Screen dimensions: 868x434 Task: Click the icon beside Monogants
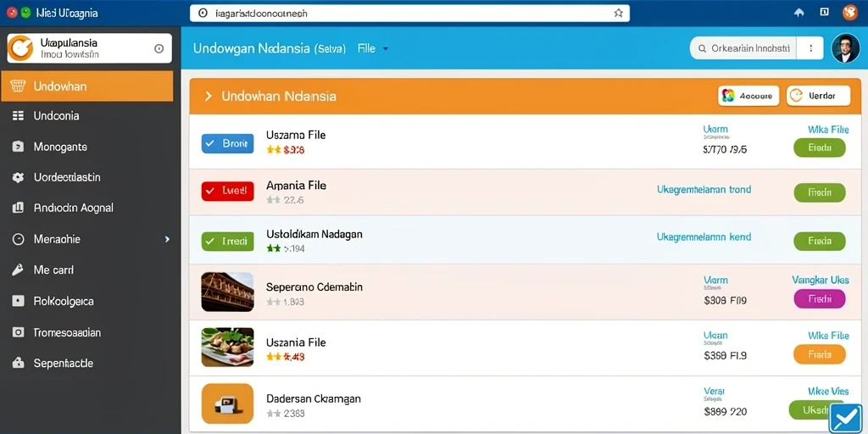[x=18, y=147]
